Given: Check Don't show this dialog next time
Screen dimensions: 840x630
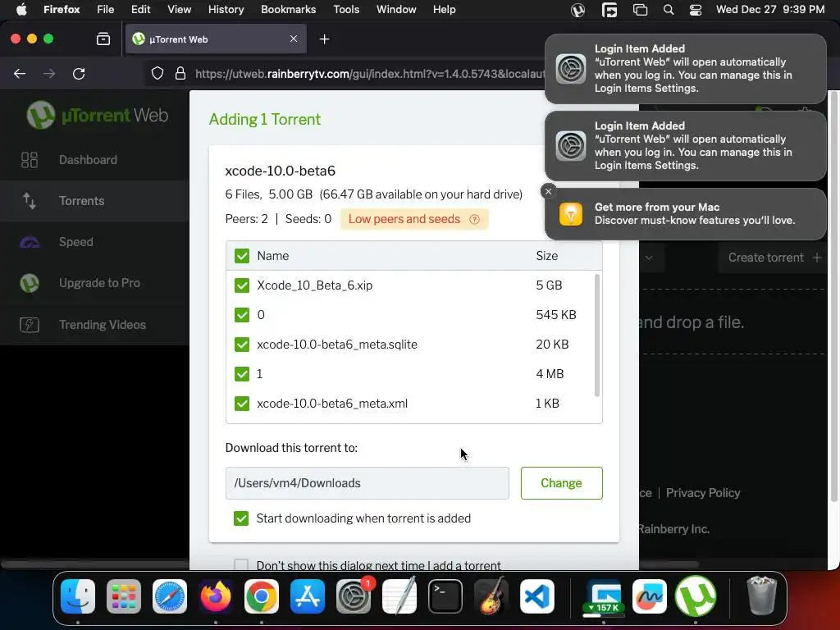Looking at the screenshot, I should (x=241, y=564).
